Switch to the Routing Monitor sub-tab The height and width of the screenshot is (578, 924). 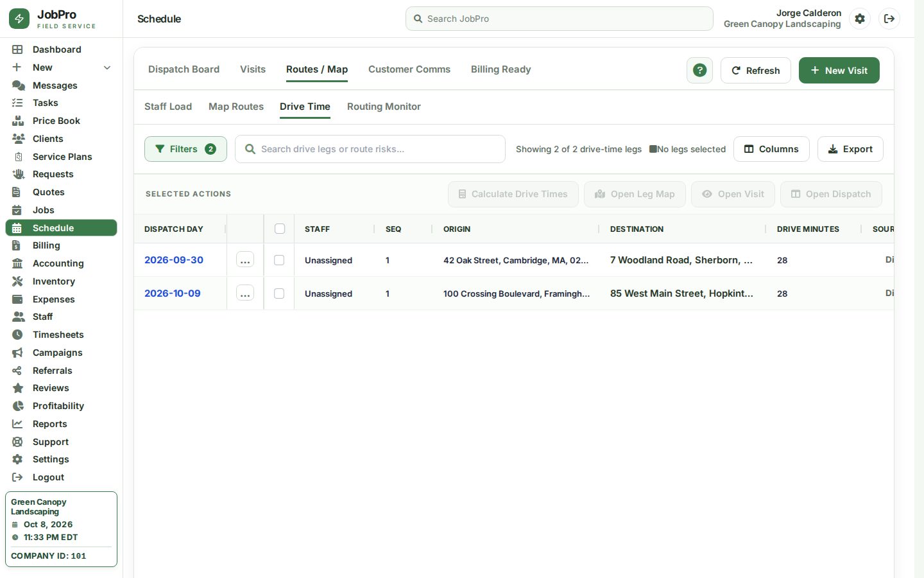point(384,107)
